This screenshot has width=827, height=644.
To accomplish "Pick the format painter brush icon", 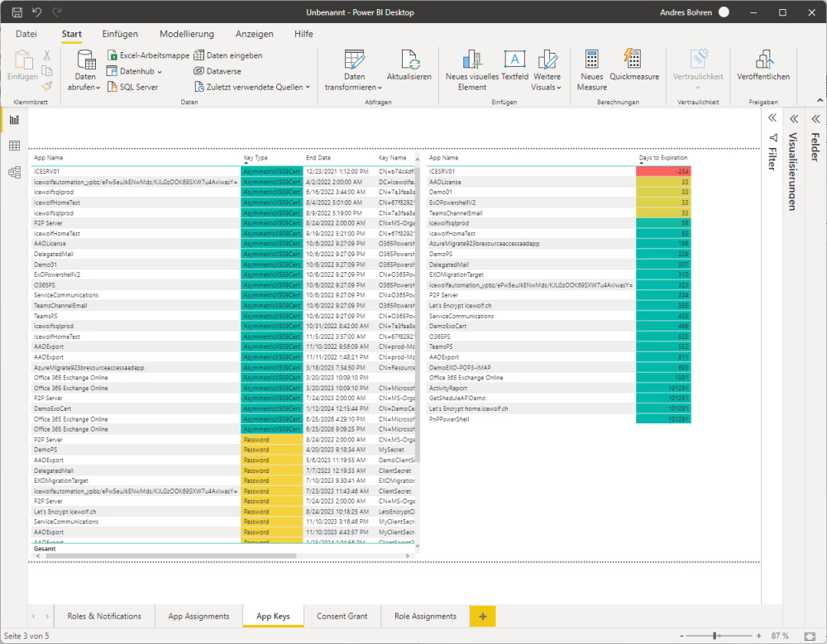I will (x=47, y=86).
